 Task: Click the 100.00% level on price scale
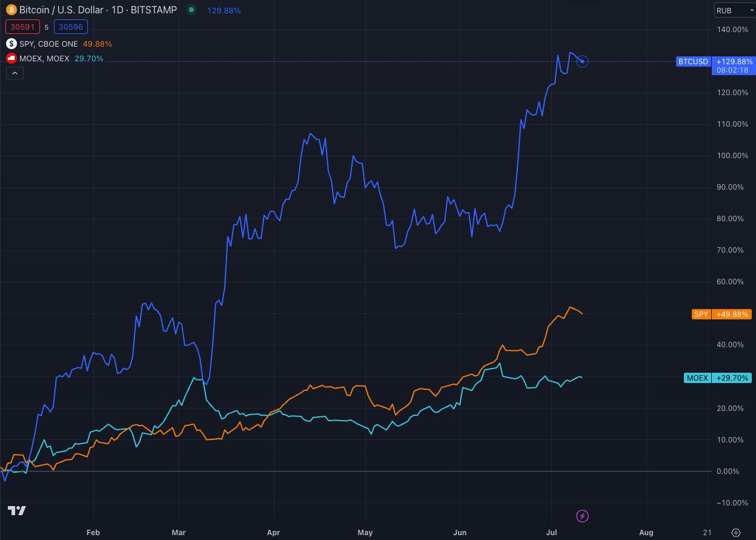[x=731, y=156]
